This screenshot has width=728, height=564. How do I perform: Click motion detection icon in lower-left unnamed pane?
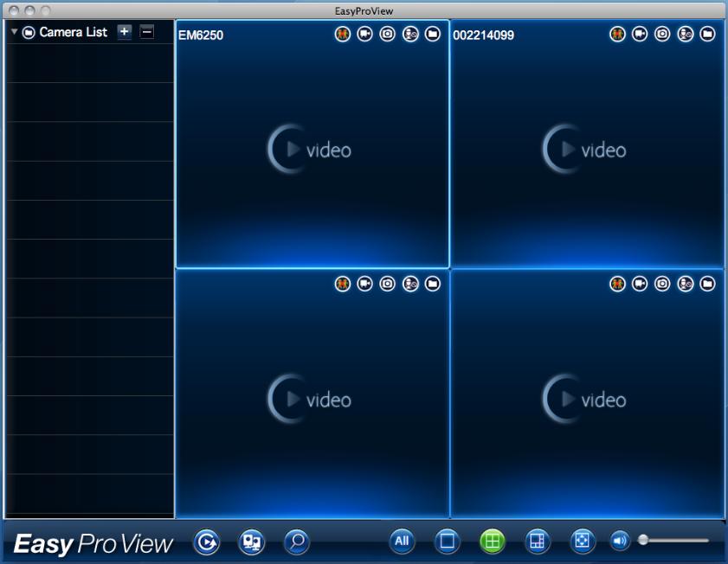(x=343, y=284)
